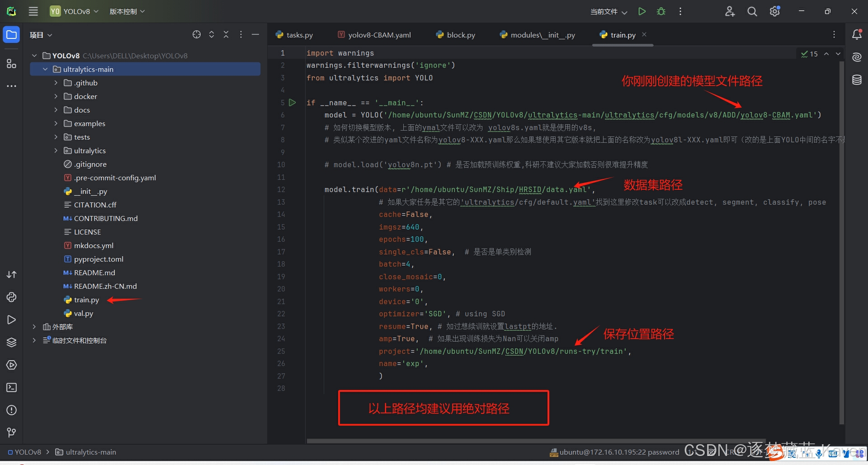Expand all items in project tree
This screenshot has width=868, height=465.
211,34
